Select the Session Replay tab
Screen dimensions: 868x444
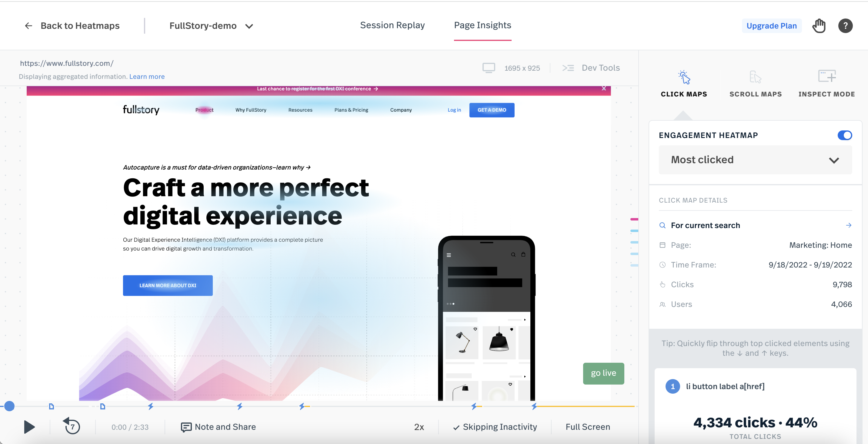tap(392, 25)
